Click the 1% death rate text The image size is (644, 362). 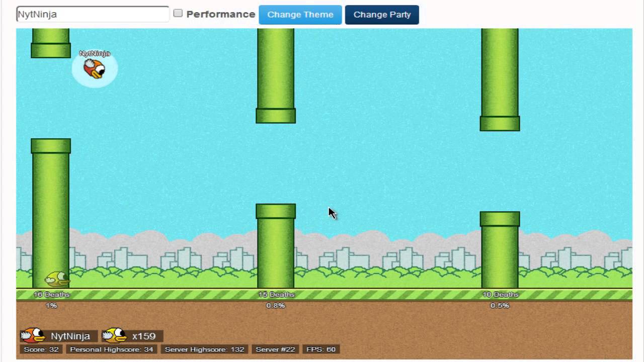click(x=51, y=306)
